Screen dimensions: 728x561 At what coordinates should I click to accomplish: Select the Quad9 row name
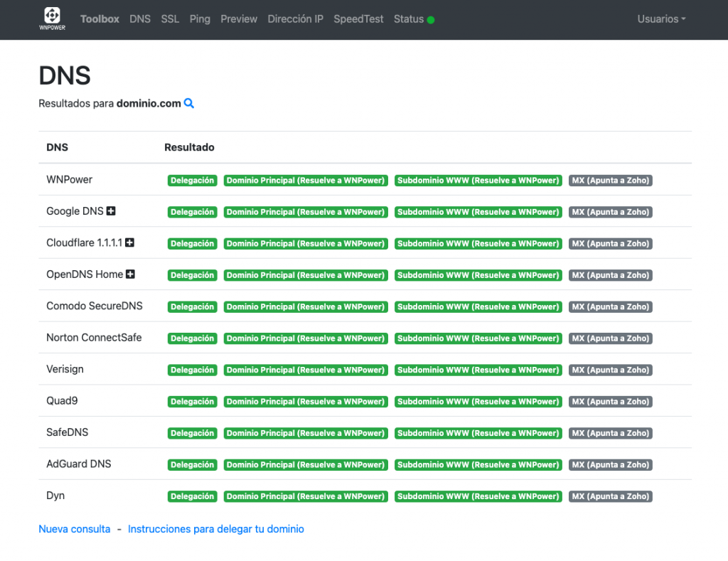tap(62, 400)
